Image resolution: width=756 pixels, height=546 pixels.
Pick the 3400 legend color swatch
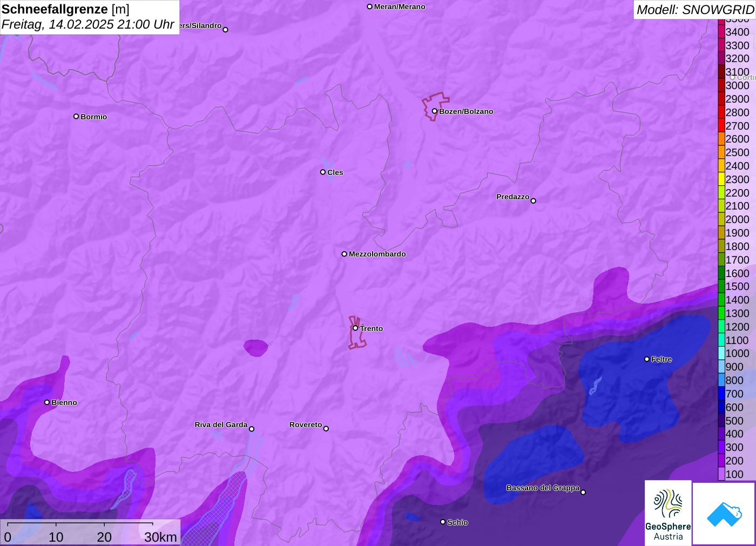721,32
